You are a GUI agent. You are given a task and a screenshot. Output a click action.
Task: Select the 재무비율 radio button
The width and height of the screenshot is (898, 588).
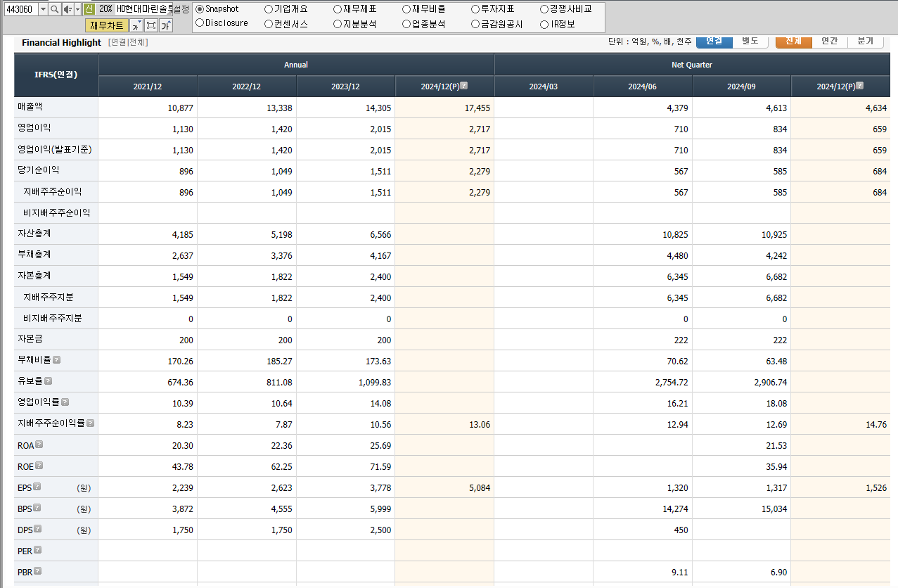406,9
